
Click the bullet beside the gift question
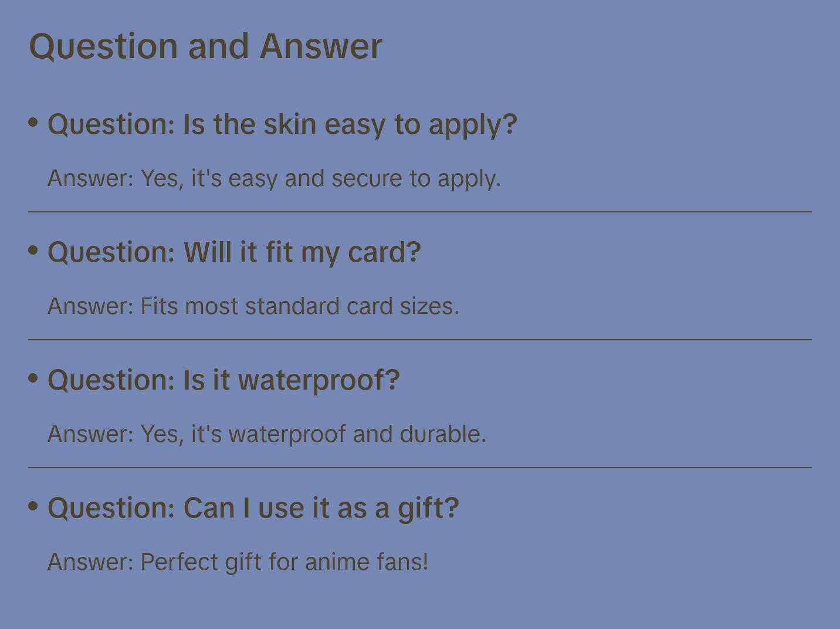tap(33, 506)
